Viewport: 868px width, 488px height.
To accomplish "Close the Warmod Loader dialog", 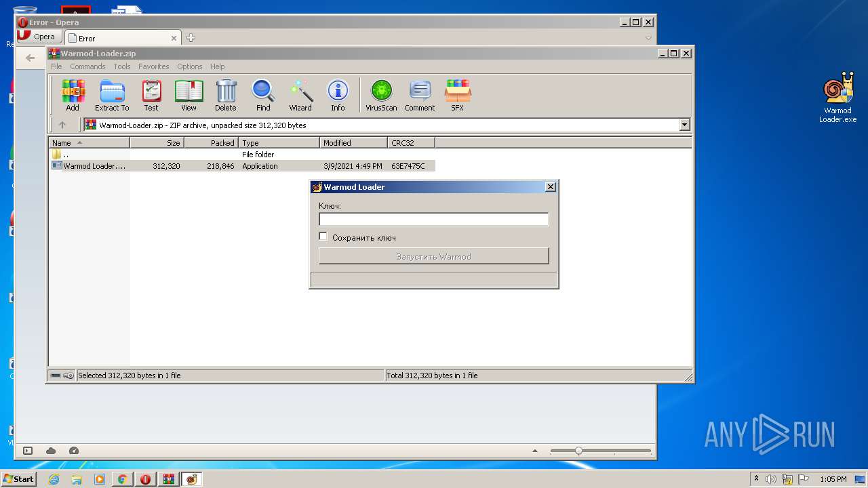I will 551,186.
